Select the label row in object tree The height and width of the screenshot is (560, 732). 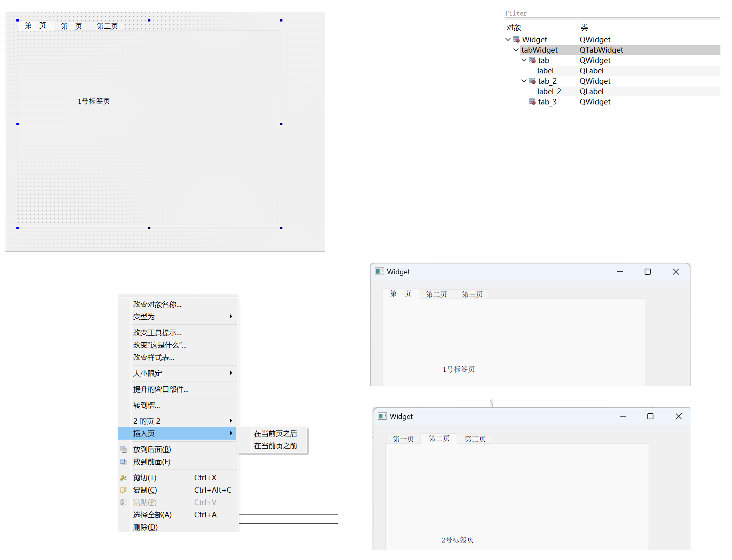(x=612, y=71)
